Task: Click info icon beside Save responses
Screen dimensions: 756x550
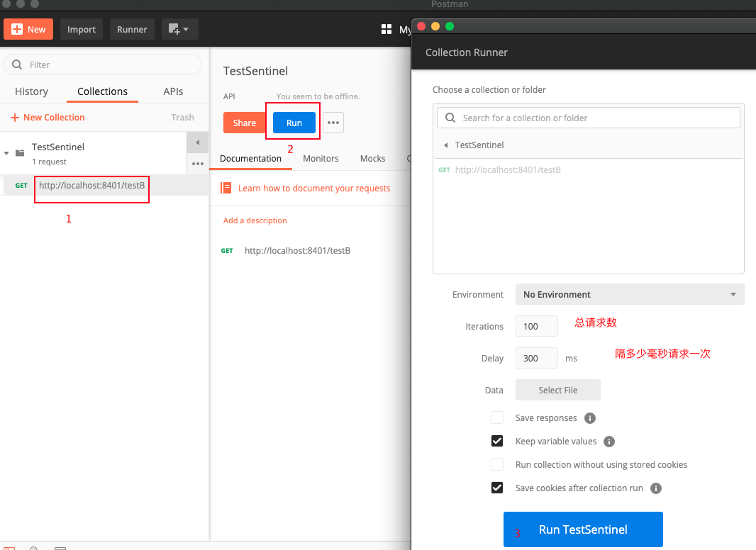Action: (589, 418)
